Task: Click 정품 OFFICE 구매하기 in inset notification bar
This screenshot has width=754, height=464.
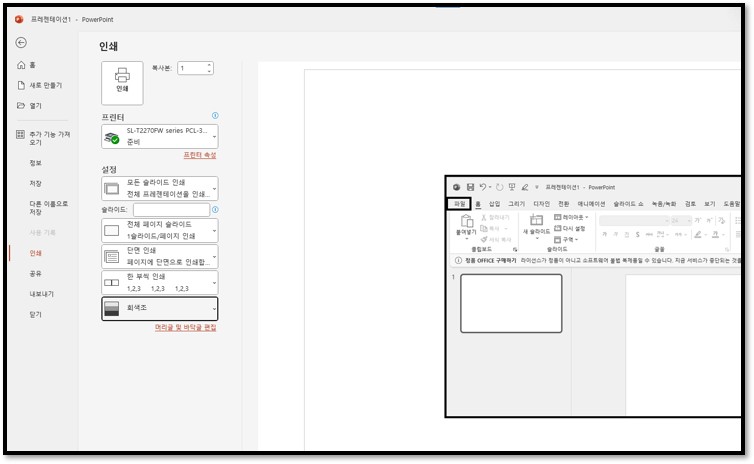Action: point(490,260)
